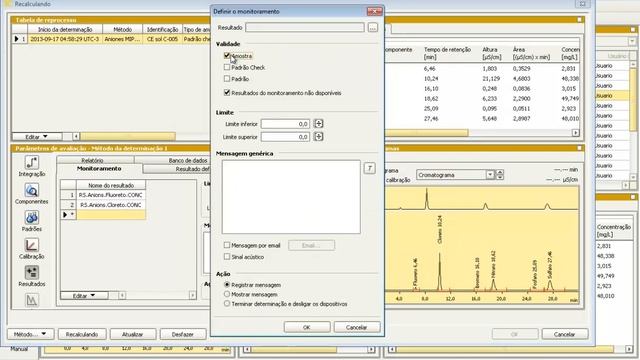Screen dimensions: 640x360
Task: Click the Desfazer button
Action: 182,334
